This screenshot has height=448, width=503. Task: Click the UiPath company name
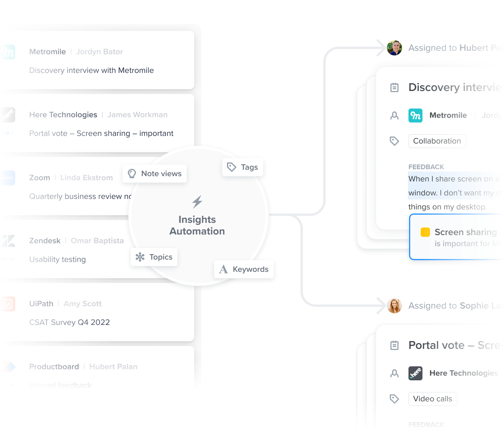point(41,304)
